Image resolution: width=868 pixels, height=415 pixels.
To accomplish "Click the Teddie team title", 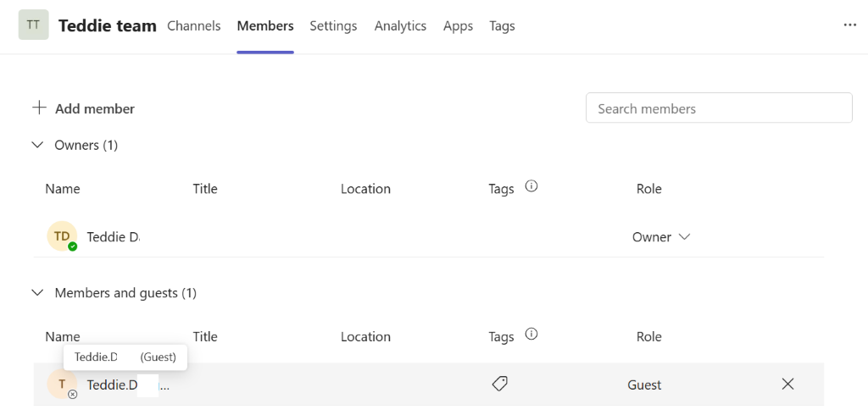I will coord(108,25).
